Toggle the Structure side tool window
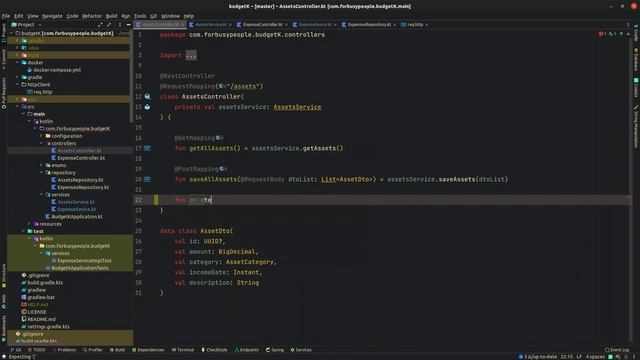This screenshot has width=640, height=360. (4, 276)
